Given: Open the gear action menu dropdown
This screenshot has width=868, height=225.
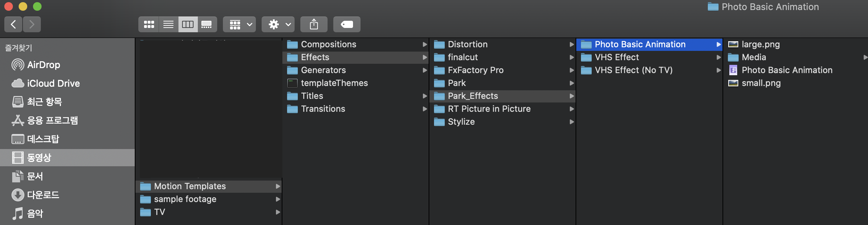Looking at the screenshot, I should [278, 24].
